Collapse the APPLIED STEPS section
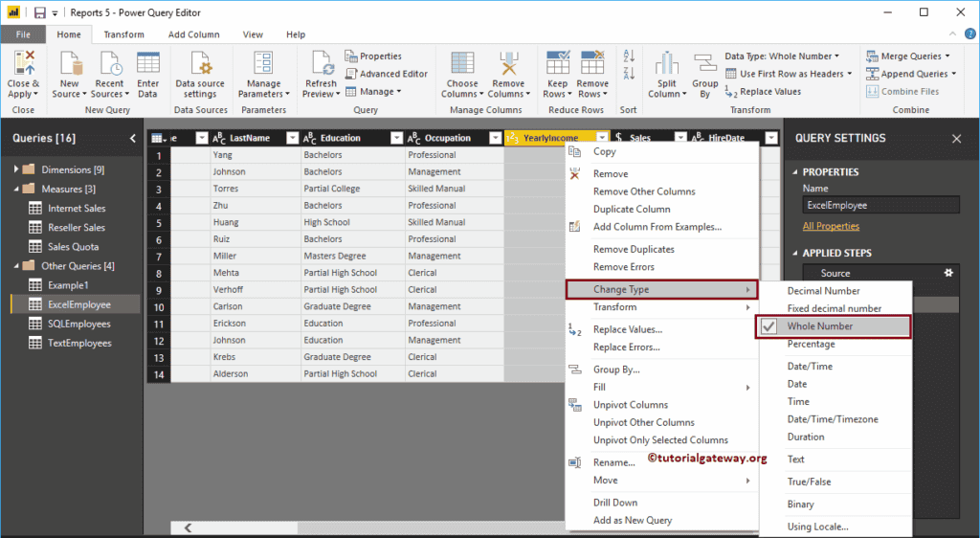980x538 pixels. point(795,253)
